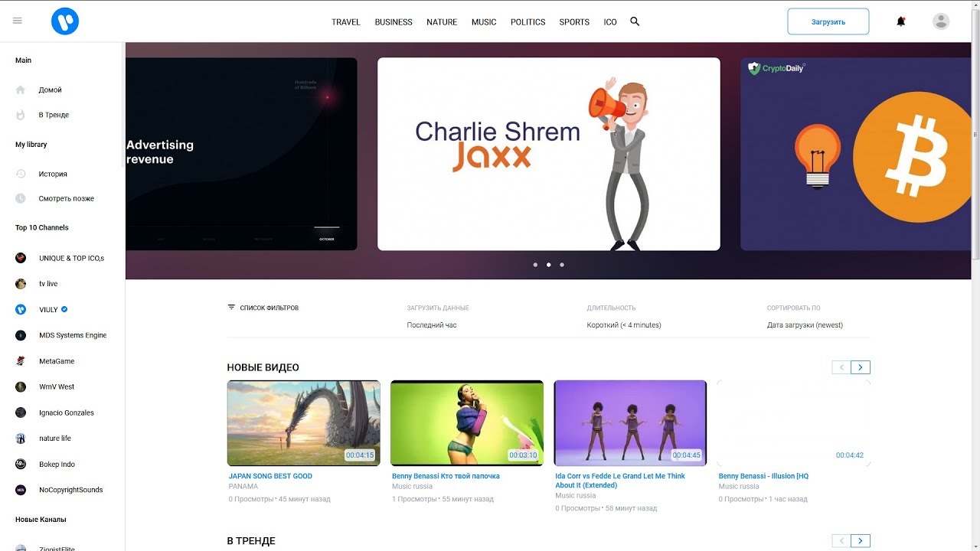Toggle Список фильтров panel

pyautogui.click(x=263, y=308)
